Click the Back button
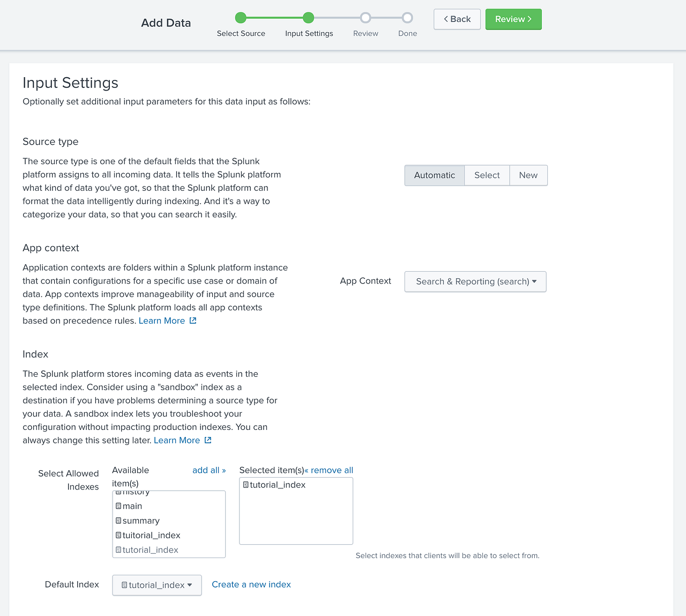The image size is (686, 616). (x=457, y=19)
